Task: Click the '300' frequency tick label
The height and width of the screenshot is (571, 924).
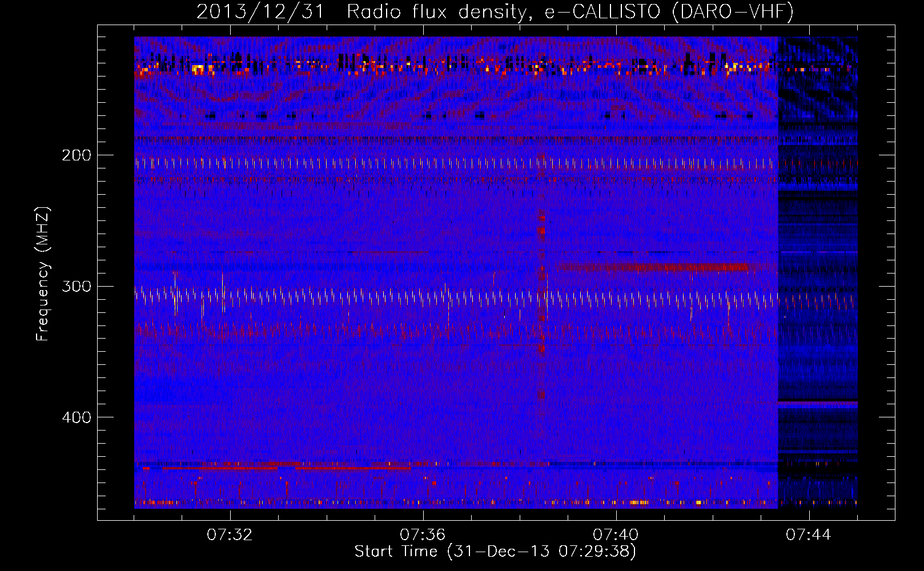Action: [x=77, y=286]
